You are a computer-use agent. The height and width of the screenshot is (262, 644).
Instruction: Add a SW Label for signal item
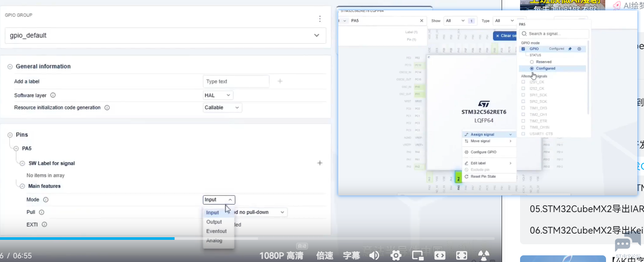(x=320, y=163)
